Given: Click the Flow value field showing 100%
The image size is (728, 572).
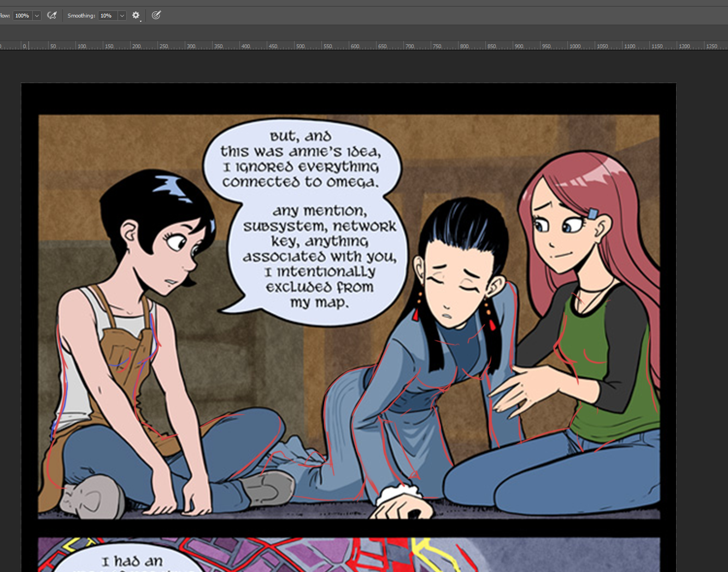Looking at the screenshot, I should click(x=23, y=16).
